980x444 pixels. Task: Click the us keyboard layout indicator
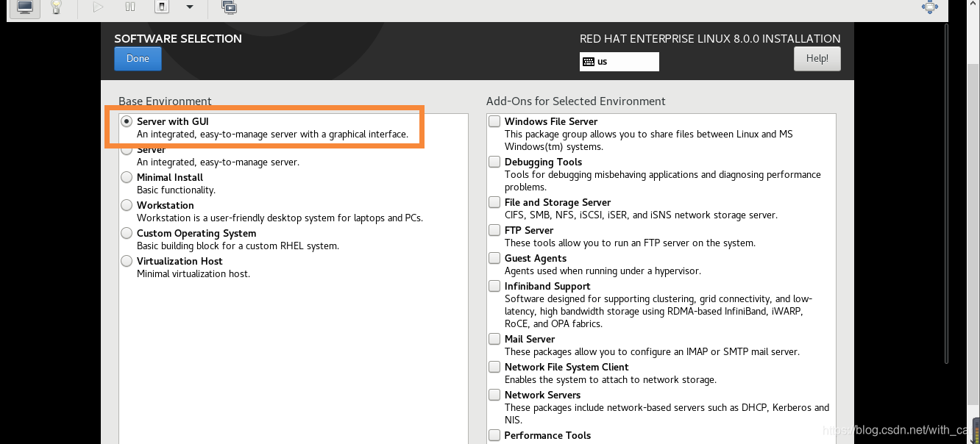pos(619,62)
